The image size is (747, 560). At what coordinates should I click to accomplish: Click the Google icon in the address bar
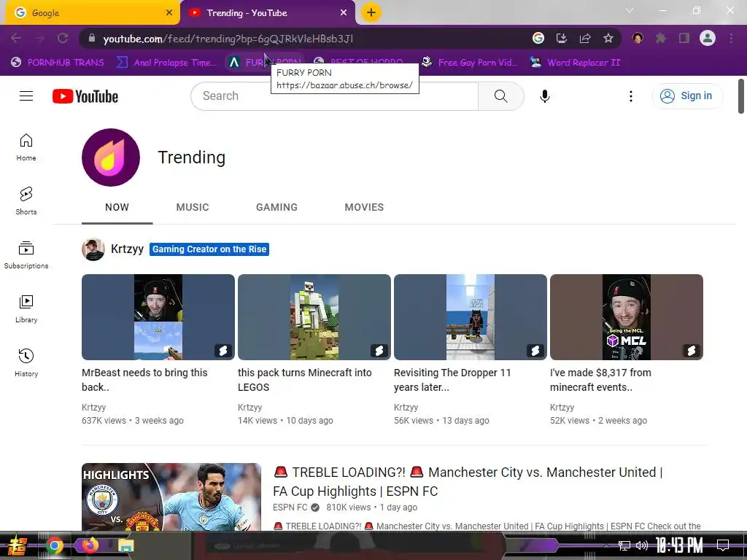[538, 38]
